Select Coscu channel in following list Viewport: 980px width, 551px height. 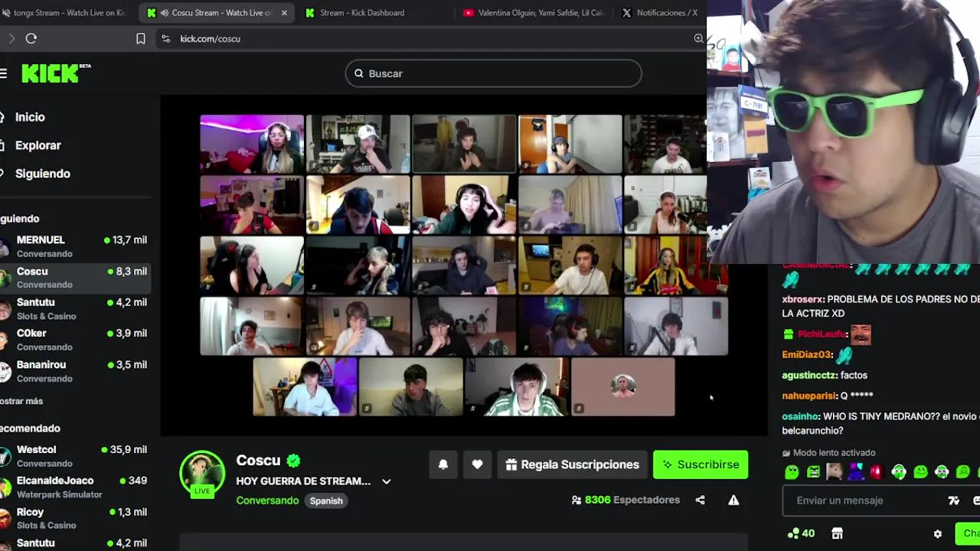pos(75,278)
